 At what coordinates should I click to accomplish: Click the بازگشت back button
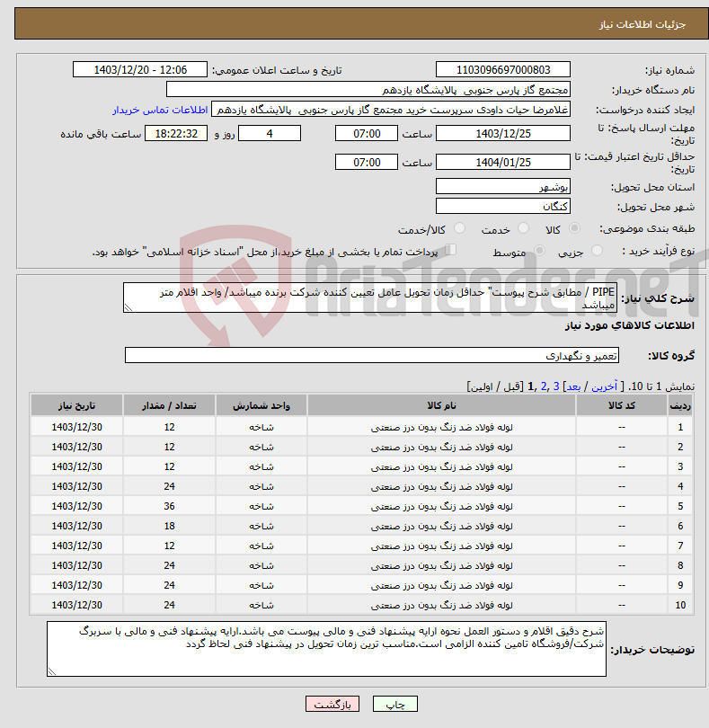pos(332,704)
